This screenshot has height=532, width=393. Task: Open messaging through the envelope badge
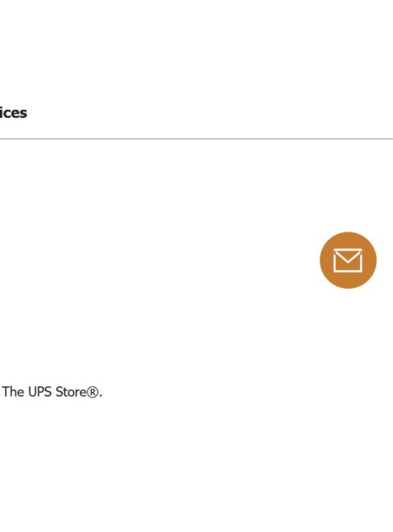(x=348, y=260)
